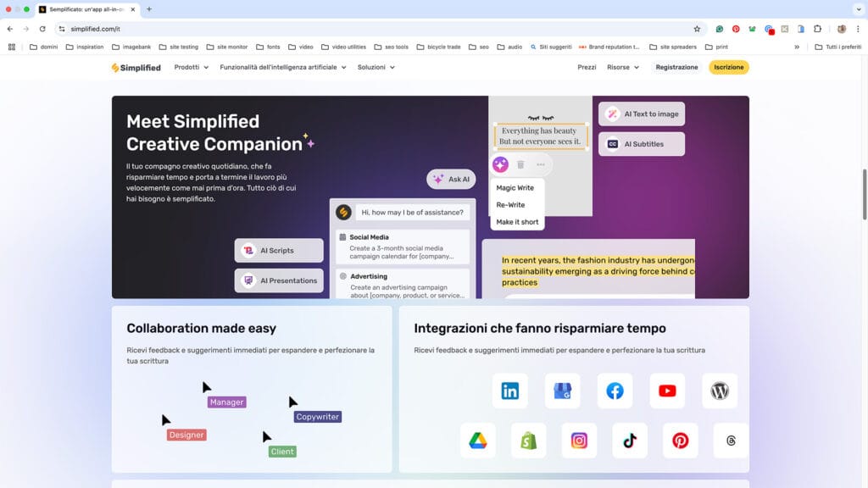The height and width of the screenshot is (488, 868).
Task: Click the Pinterest integration icon
Action: pyautogui.click(x=681, y=441)
